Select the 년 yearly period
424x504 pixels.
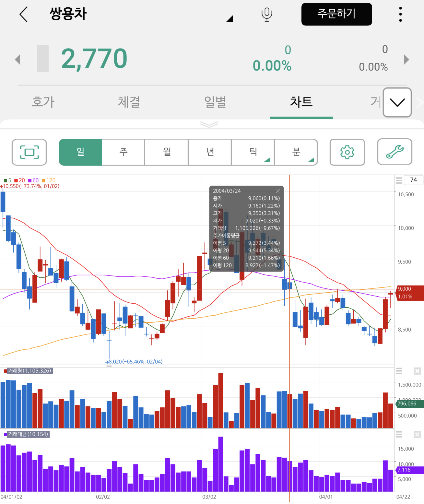pyautogui.click(x=210, y=152)
